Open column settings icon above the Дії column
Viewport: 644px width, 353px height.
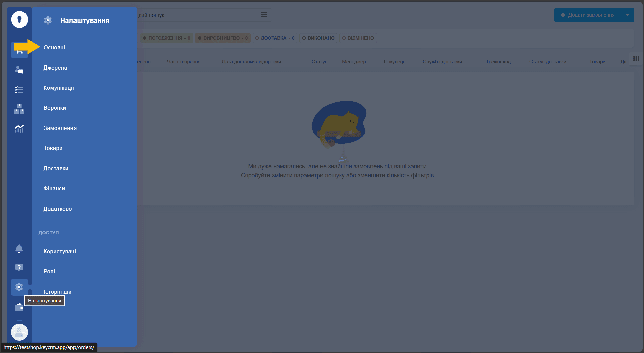pyautogui.click(x=636, y=59)
